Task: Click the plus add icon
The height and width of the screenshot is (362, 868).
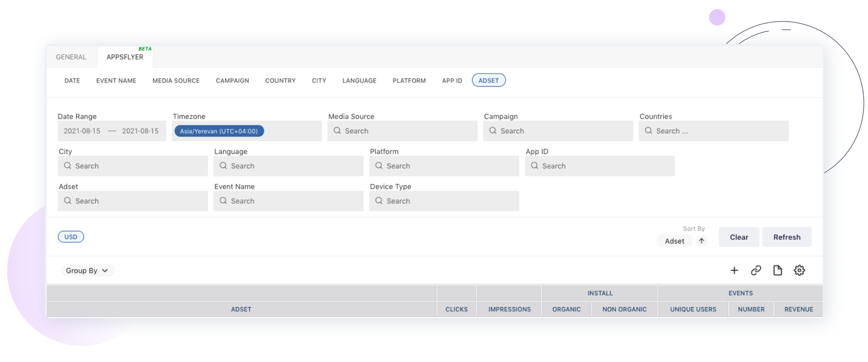Action: pos(734,270)
